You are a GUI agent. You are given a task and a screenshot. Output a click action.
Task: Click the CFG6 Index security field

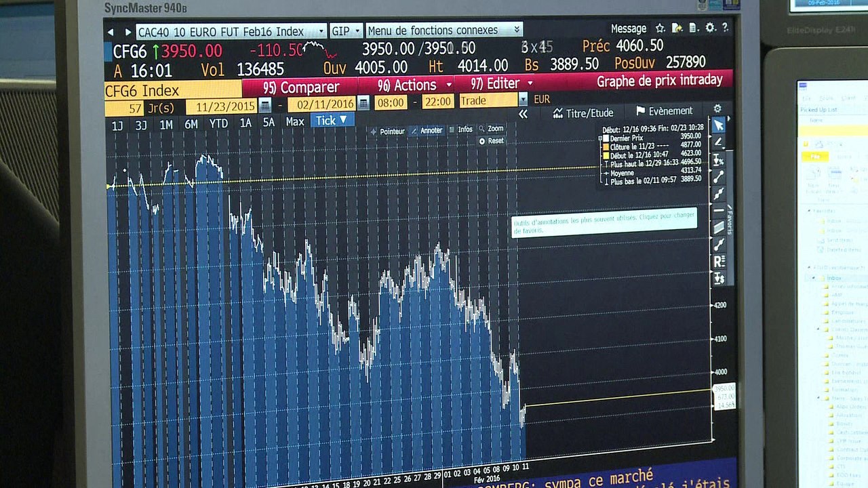click(x=173, y=90)
